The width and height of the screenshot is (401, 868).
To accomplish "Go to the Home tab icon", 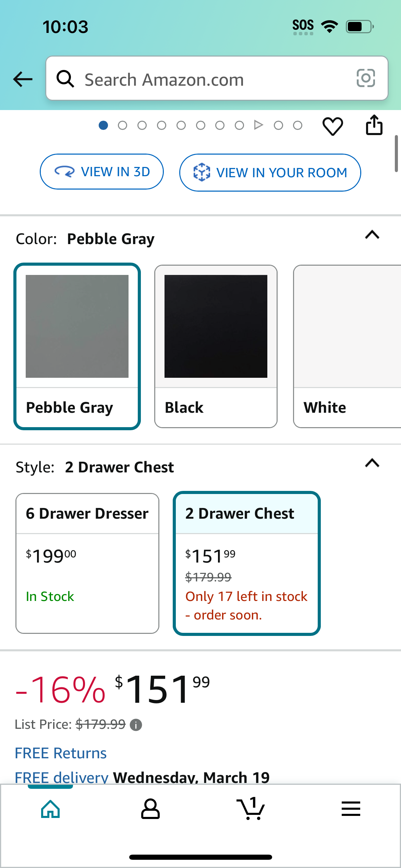I will coord(50,809).
